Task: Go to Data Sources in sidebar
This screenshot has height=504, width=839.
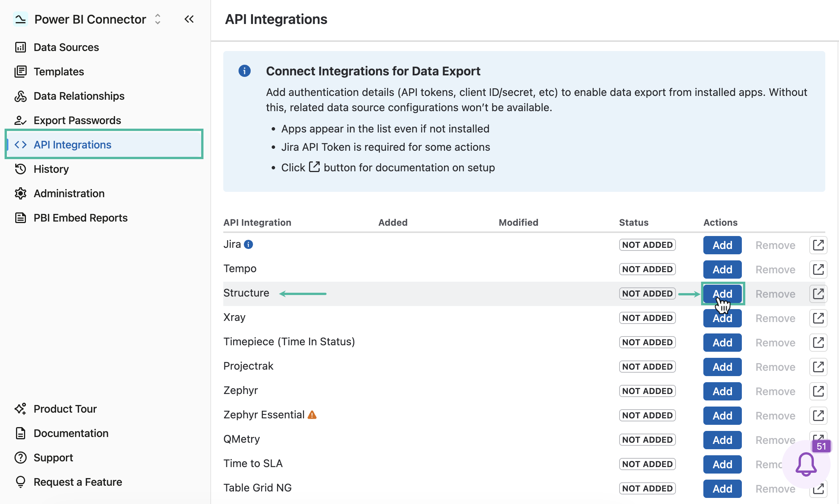Action: 66,47
